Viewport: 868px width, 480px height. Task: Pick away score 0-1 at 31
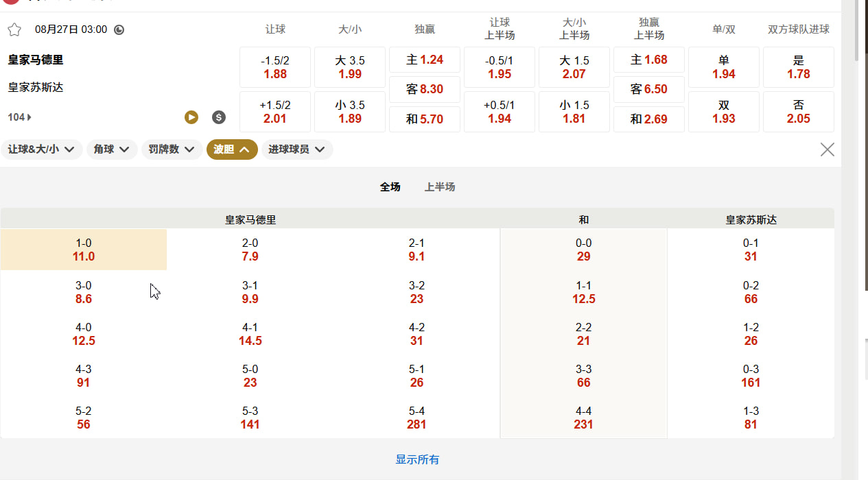751,250
